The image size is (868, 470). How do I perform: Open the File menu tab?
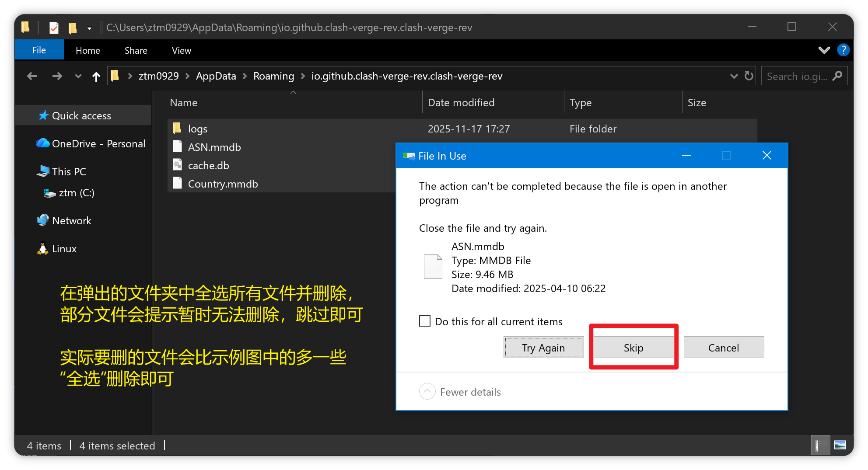tap(39, 50)
